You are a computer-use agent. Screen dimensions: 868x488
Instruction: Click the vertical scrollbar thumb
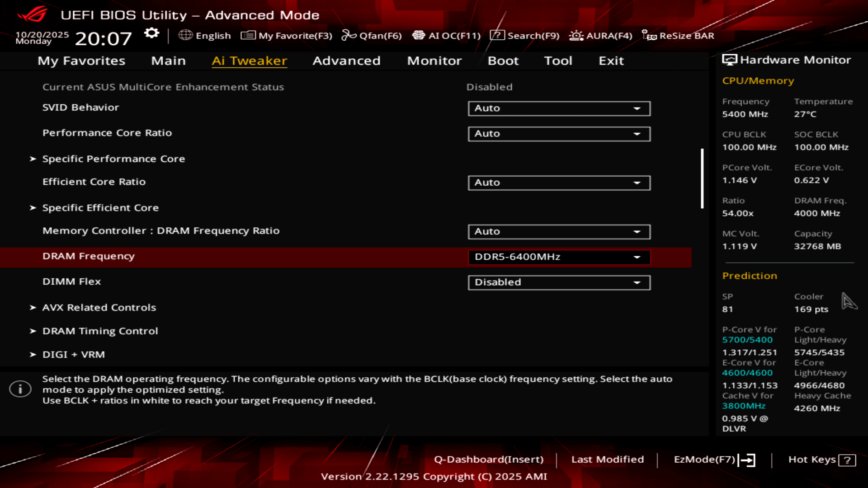pos(702,178)
